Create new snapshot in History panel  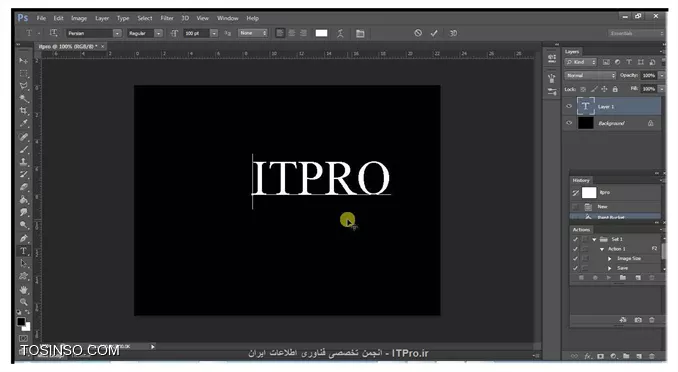tap(638, 320)
